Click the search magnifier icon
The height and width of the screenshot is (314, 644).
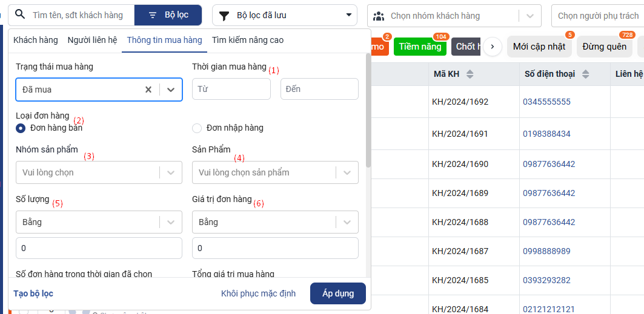pyautogui.click(x=21, y=15)
